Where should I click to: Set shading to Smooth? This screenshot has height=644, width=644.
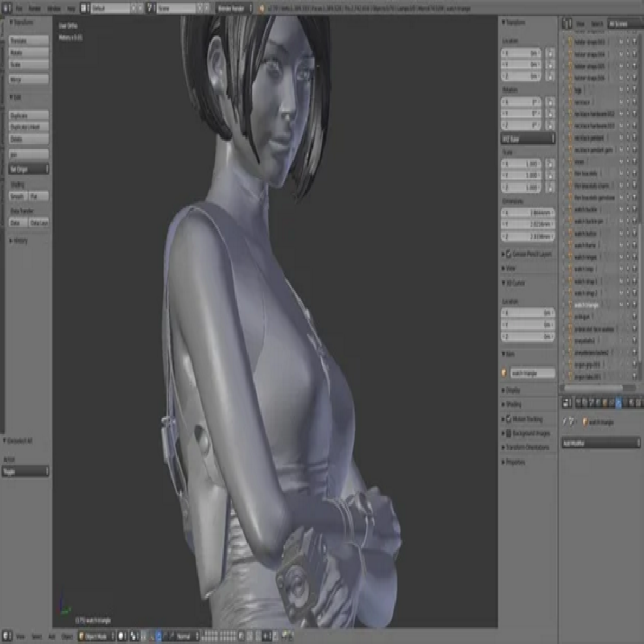[x=18, y=196]
